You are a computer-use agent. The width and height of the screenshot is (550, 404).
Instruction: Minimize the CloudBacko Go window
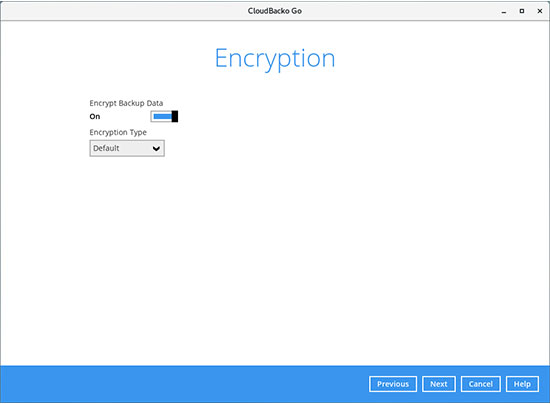[x=504, y=12]
